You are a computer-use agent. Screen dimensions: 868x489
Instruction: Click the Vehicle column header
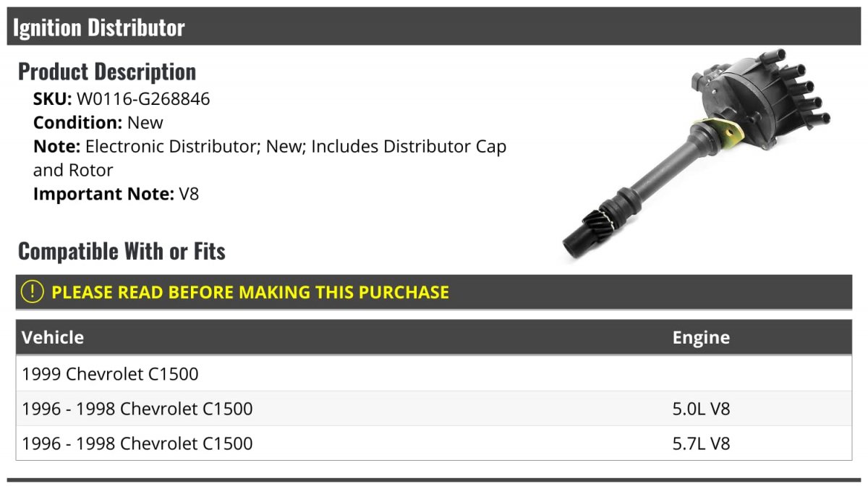(53, 337)
